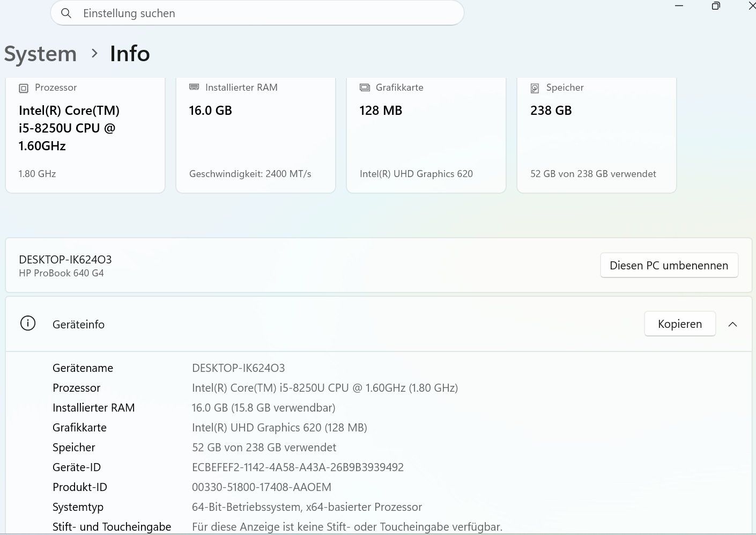Click the Grafikkarte row label in Geräteinfo

[x=79, y=428]
